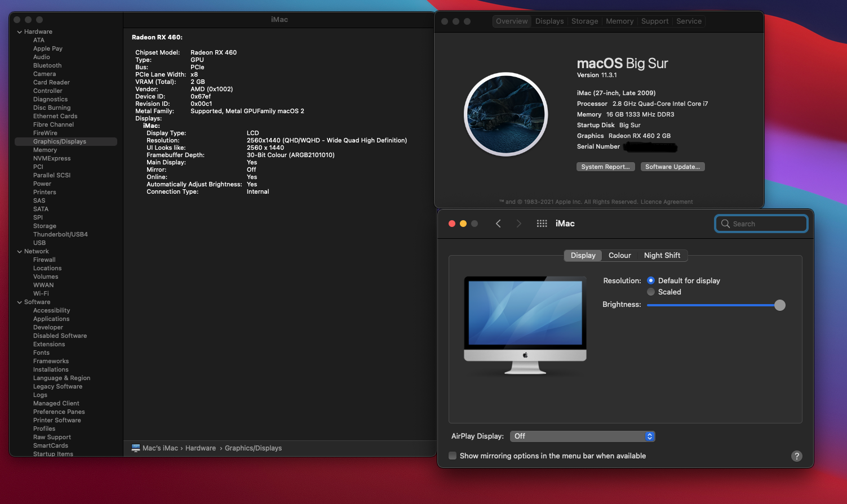Select Raw Support in sidebar
The image size is (847, 504).
point(52,438)
